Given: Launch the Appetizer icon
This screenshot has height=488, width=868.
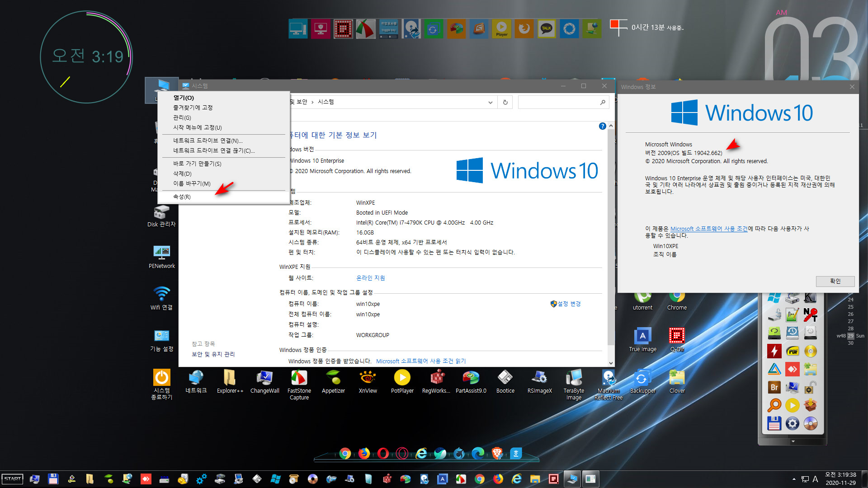Looking at the screenshot, I should pos(333,381).
